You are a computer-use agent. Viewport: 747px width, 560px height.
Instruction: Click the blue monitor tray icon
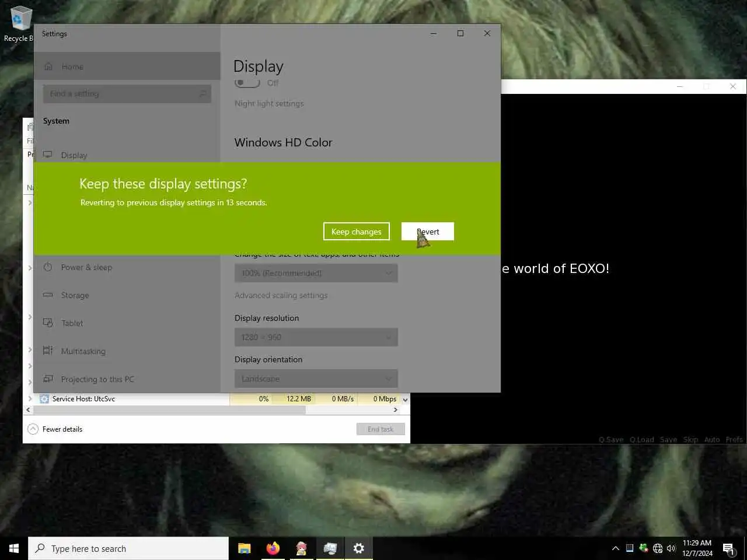(629, 548)
